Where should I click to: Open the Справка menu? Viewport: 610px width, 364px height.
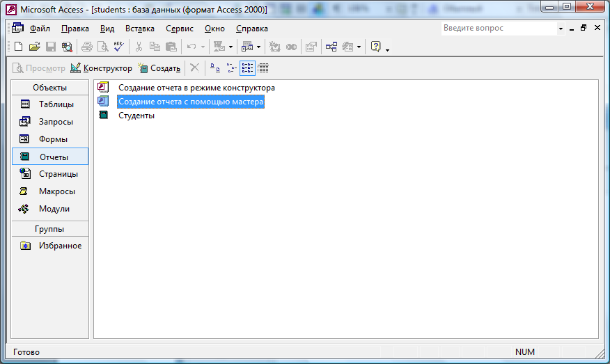[x=251, y=29]
